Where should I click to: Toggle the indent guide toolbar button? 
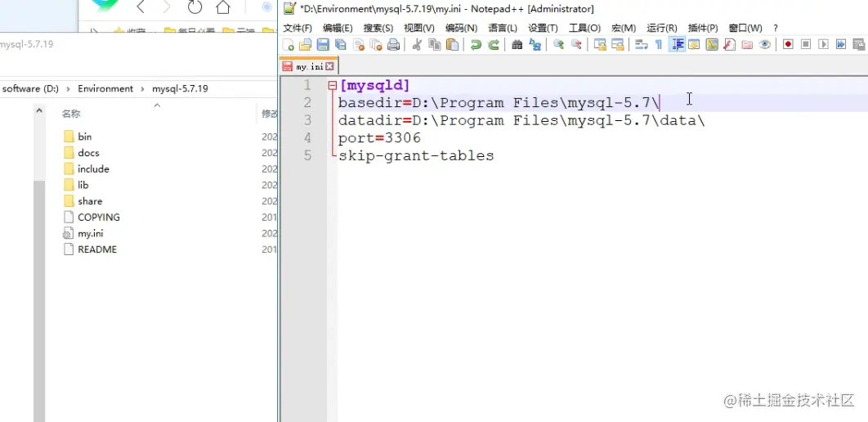[x=677, y=45]
